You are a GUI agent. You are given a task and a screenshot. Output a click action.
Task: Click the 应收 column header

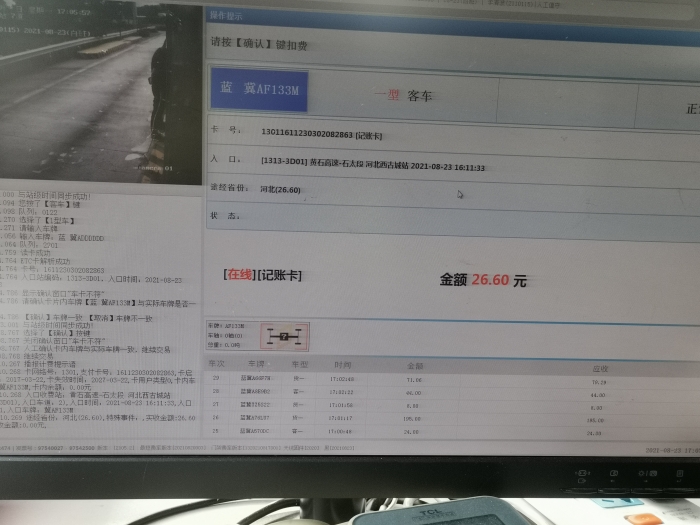pyautogui.click(x=599, y=369)
